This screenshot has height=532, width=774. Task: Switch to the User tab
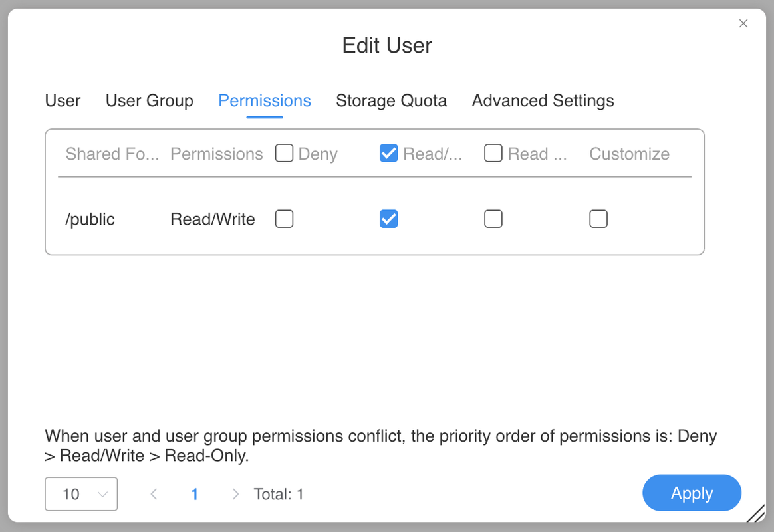click(x=63, y=101)
